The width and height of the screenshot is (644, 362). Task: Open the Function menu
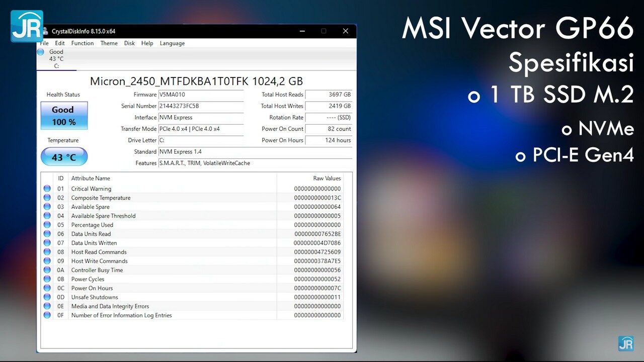click(82, 43)
